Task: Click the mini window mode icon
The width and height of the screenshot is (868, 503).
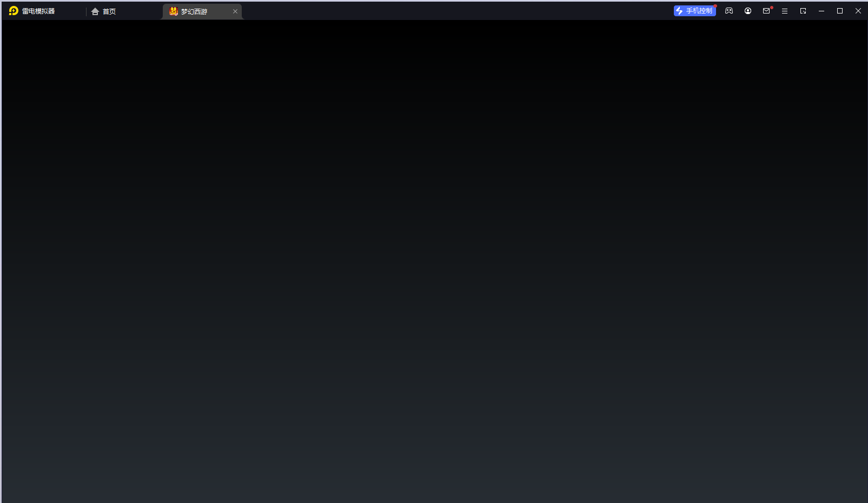Action: point(803,11)
